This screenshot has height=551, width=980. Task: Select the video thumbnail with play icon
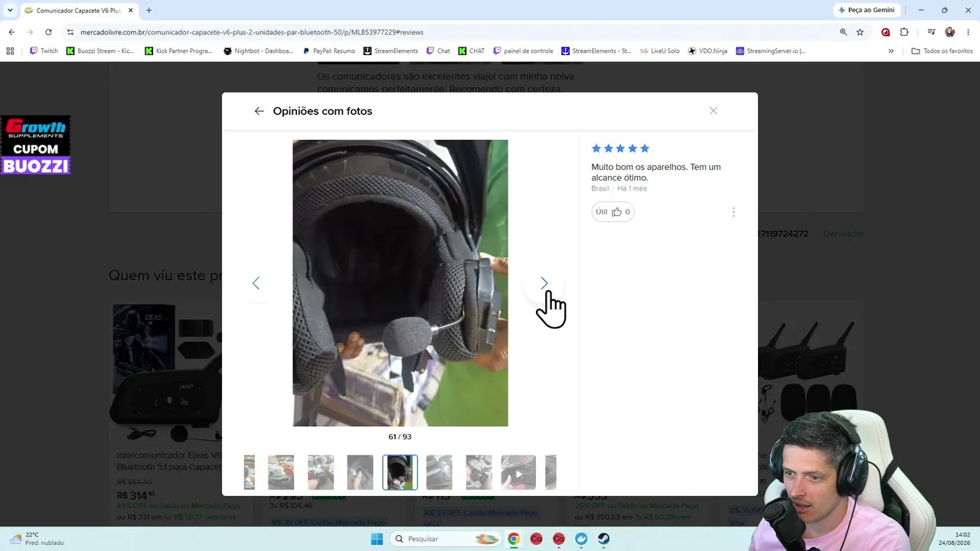pos(518,472)
